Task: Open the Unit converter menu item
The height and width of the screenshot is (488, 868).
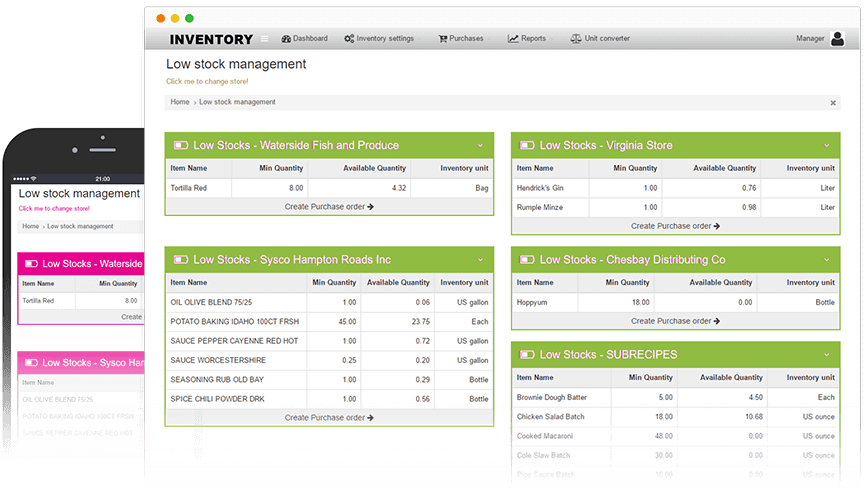Action: (x=601, y=39)
